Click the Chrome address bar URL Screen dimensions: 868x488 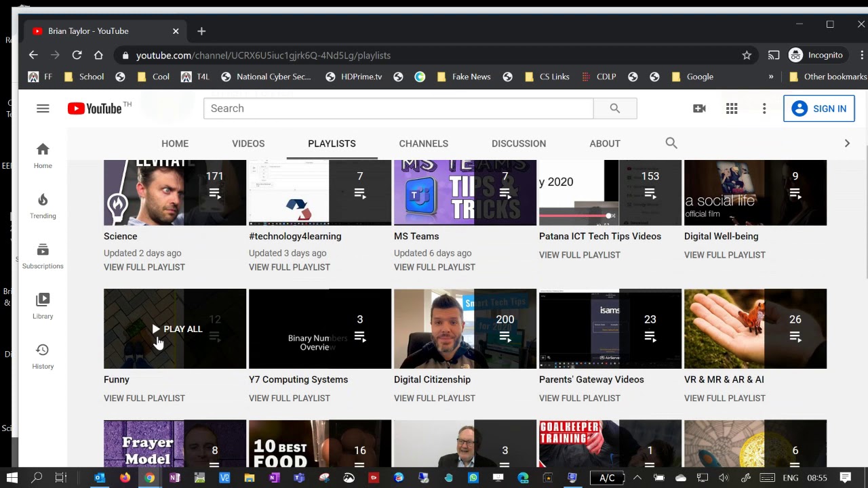pos(263,56)
